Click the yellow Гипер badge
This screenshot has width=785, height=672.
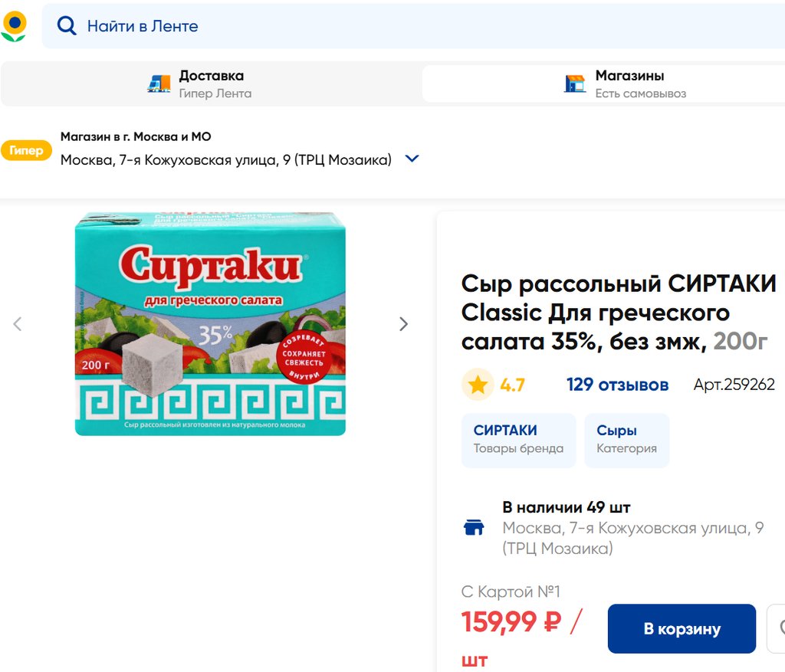tap(26, 151)
